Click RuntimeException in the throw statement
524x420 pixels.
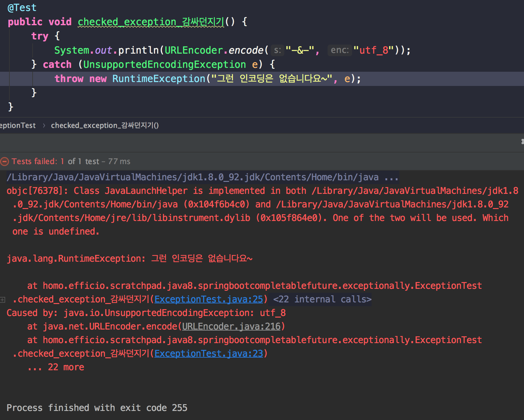tap(159, 79)
